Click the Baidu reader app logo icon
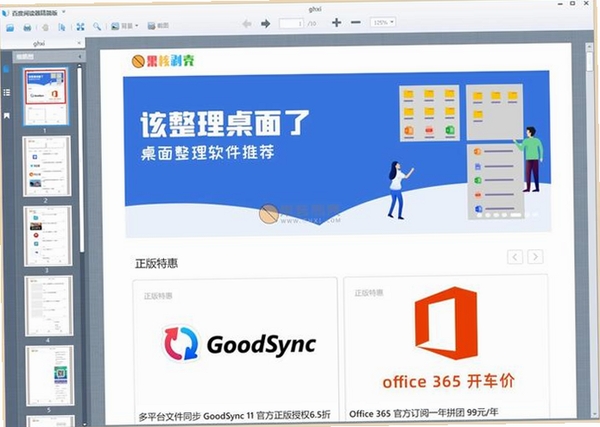 pos(5,13)
